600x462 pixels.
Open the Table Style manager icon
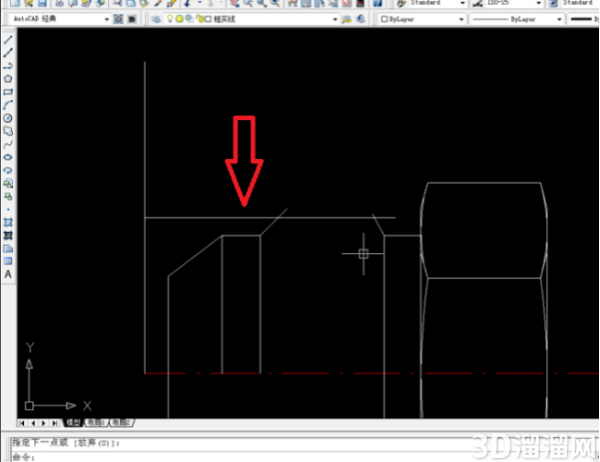553,3
